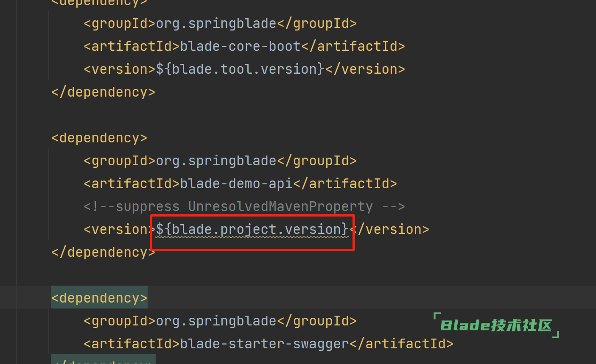Select the blade-demo-api artifactId text
596x364 pixels.
[236, 183]
